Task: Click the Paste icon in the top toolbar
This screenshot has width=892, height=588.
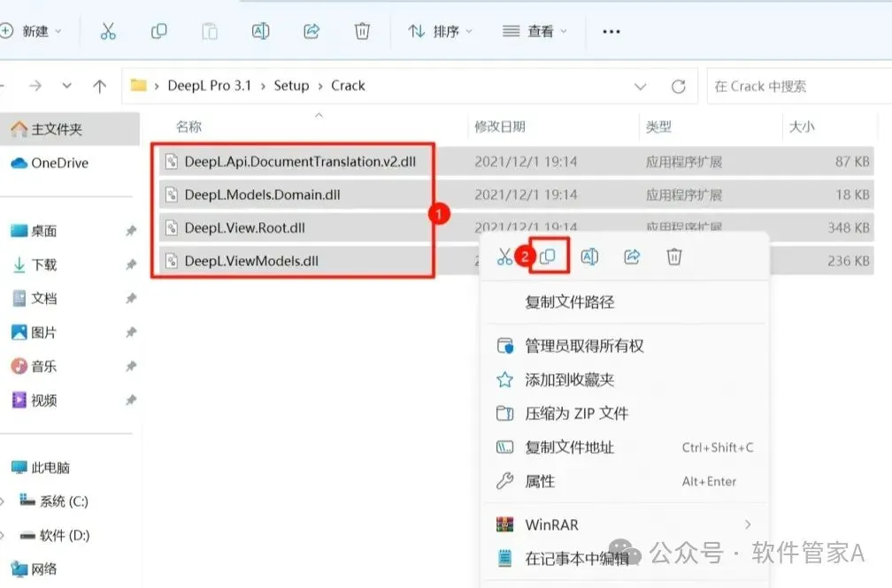Action: (210, 31)
